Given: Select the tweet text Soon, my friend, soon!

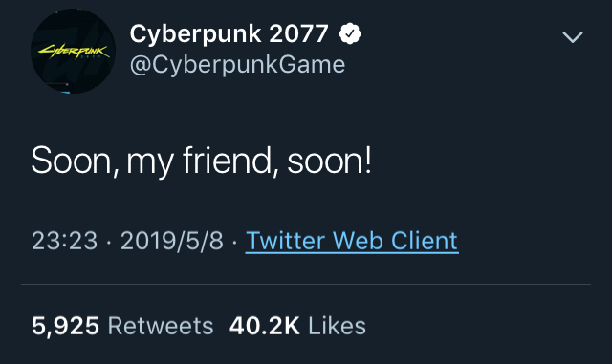Looking at the screenshot, I should pyautogui.click(x=202, y=161).
